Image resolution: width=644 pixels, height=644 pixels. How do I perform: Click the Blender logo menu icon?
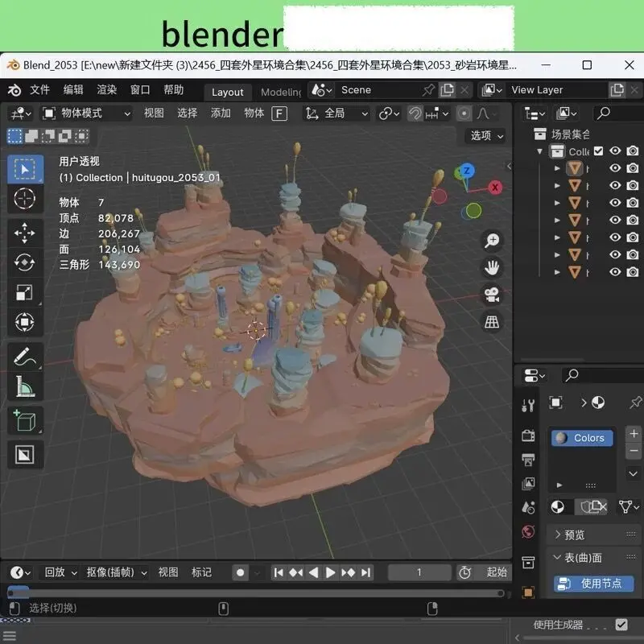coord(14,90)
